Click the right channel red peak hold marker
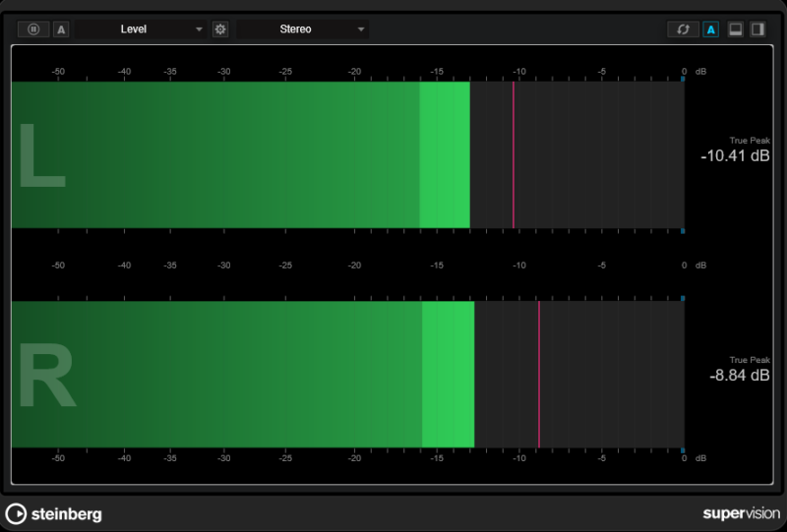This screenshot has width=787, height=532. tap(539, 375)
